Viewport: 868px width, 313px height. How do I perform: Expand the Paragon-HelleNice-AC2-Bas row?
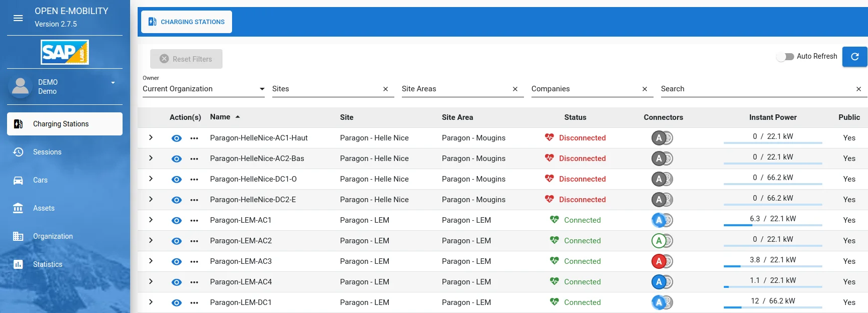coord(151,158)
